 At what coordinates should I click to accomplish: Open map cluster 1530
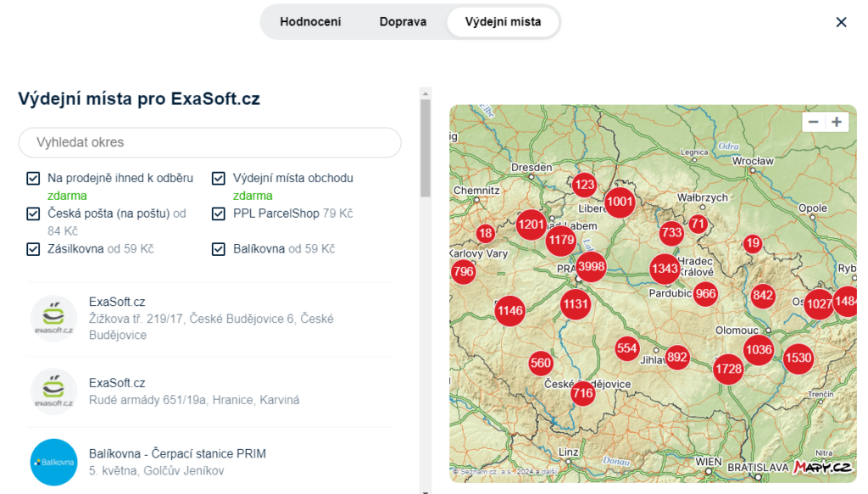point(798,358)
